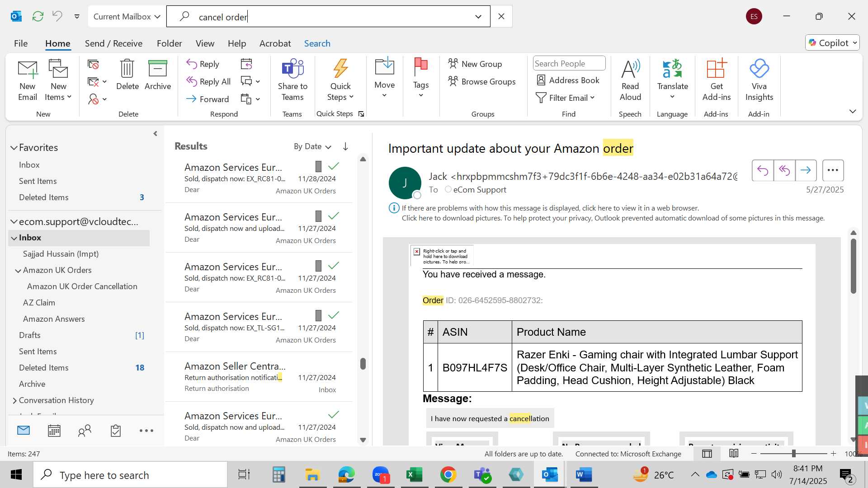This screenshot has width=868, height=488.
Task: Open the Address Book
Action: [568, 80]
